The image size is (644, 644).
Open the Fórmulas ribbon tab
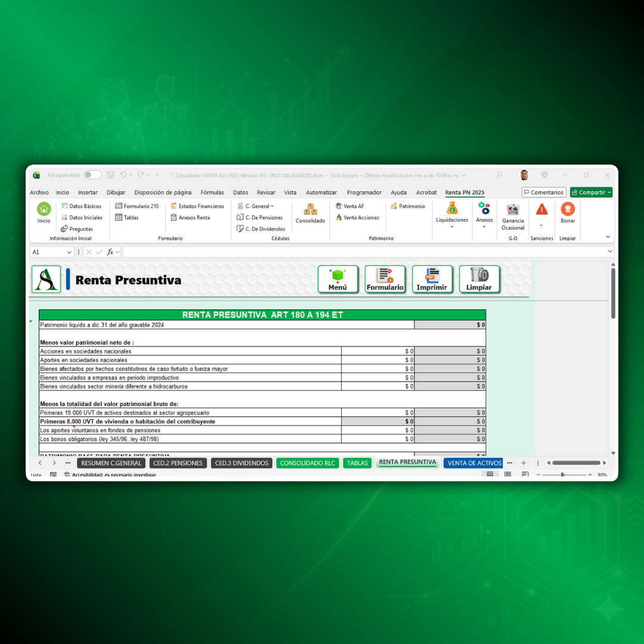coord(212,193)
